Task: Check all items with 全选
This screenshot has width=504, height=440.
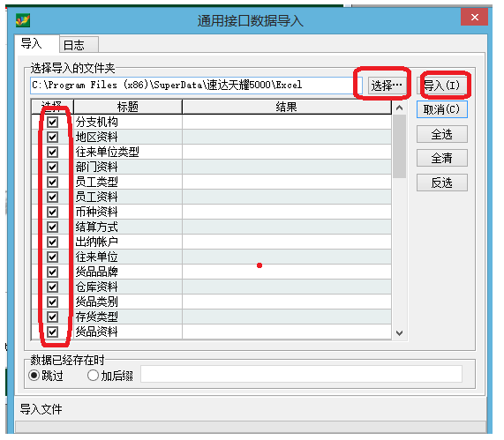Action: (x=442, y=134)
